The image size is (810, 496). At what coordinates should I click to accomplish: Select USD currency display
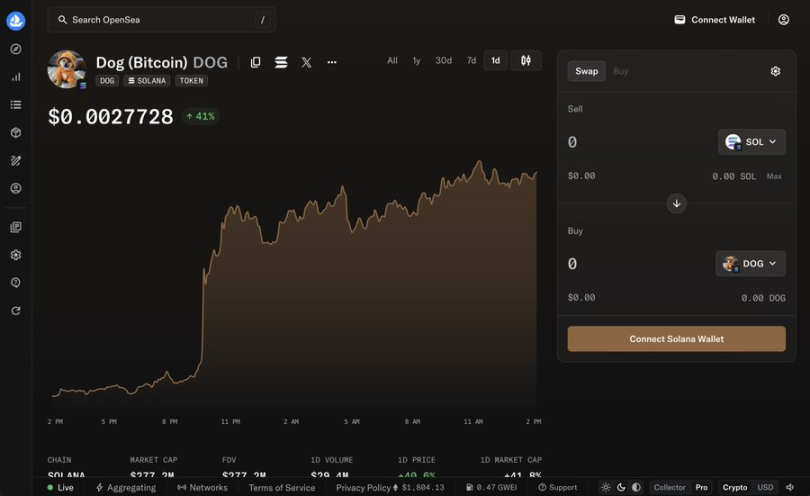[765, 487]
